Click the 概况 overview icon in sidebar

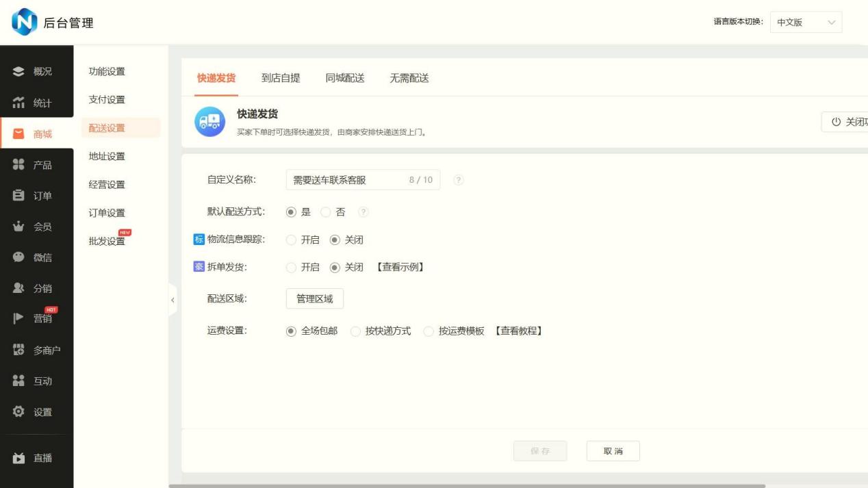tap(19, 72)
